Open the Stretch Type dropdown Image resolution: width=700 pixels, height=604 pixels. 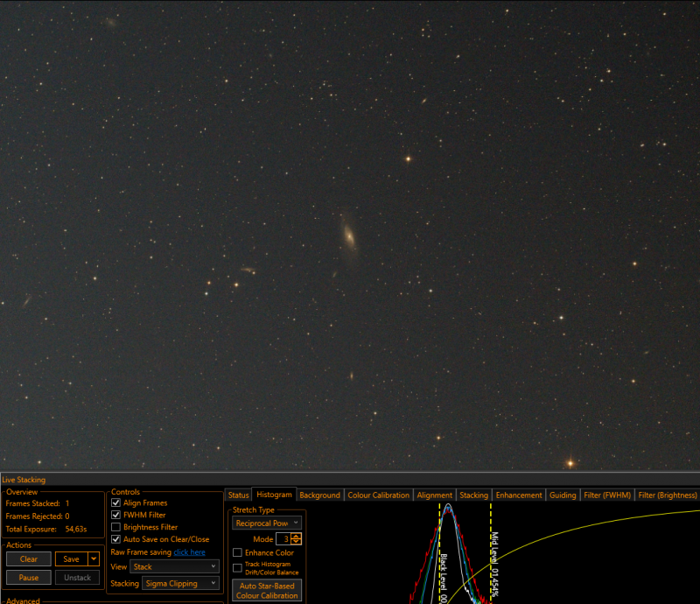click(267, 523)
